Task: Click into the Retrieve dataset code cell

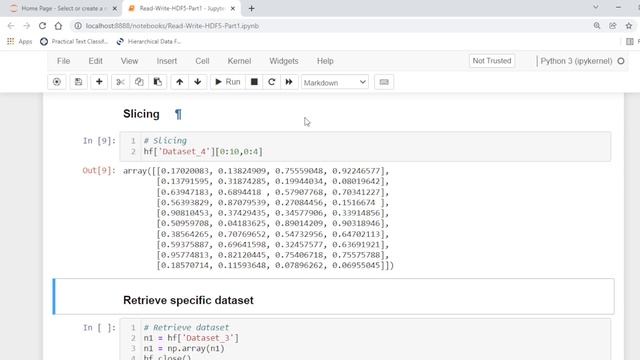Action: click(365, 340)
